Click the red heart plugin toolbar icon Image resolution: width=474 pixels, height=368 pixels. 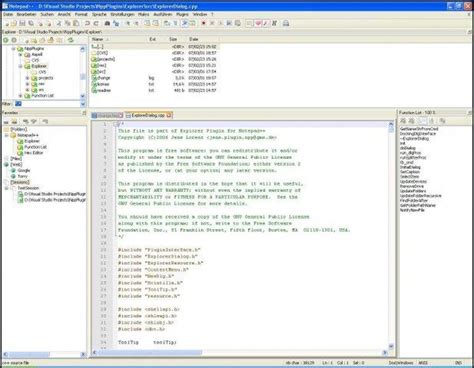point(258,23)
